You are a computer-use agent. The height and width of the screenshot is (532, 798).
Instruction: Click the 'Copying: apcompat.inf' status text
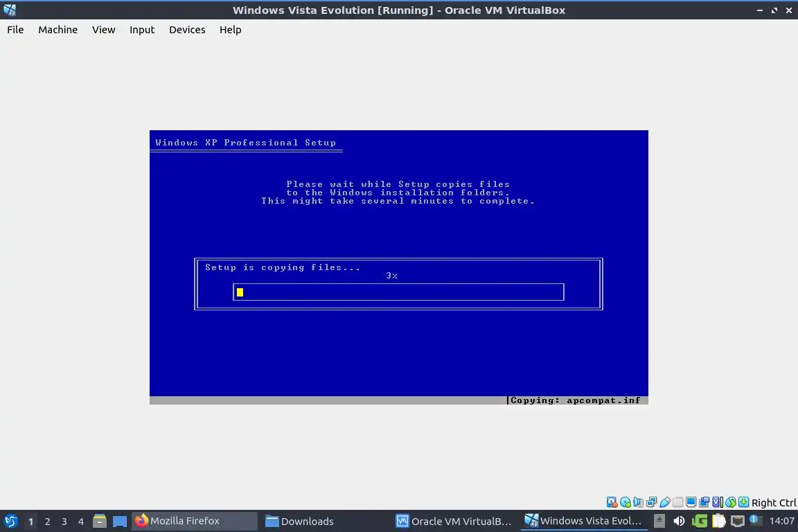[x=575, y=400]
